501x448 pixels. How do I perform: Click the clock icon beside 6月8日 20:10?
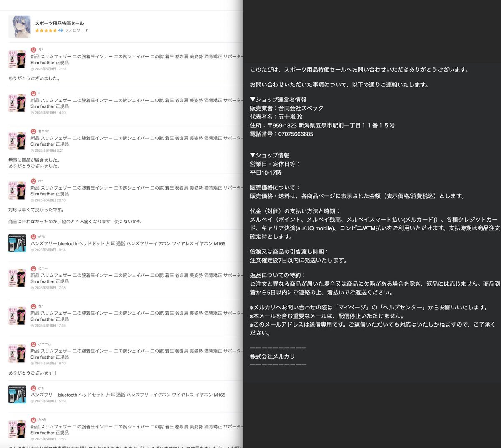[32, 200]
